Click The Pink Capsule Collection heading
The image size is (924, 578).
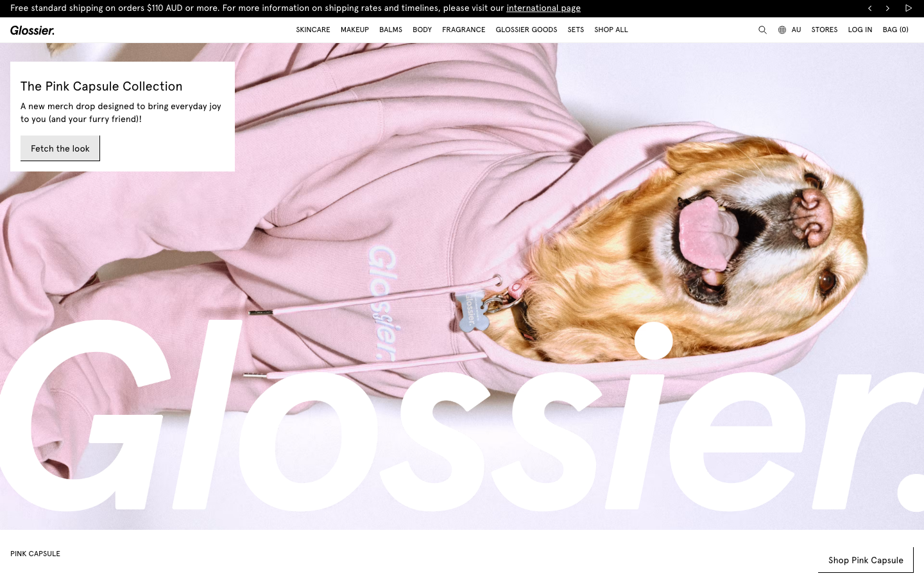tap(101, 86)
